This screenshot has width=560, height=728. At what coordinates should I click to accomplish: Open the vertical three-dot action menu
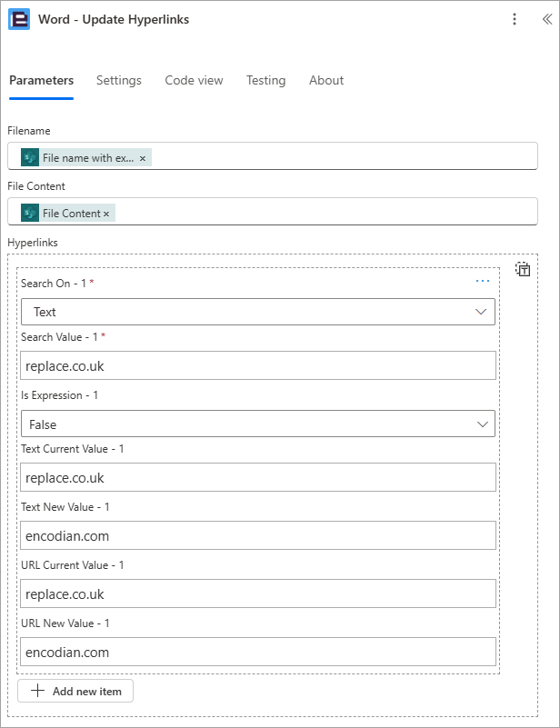[x=514, y=19]
